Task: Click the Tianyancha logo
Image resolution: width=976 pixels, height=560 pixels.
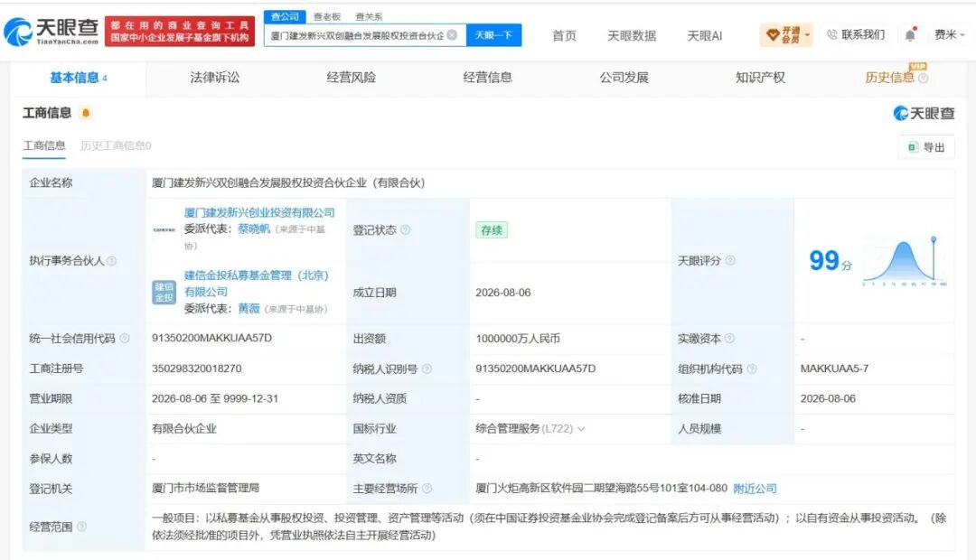Action: tap(52, 31)
